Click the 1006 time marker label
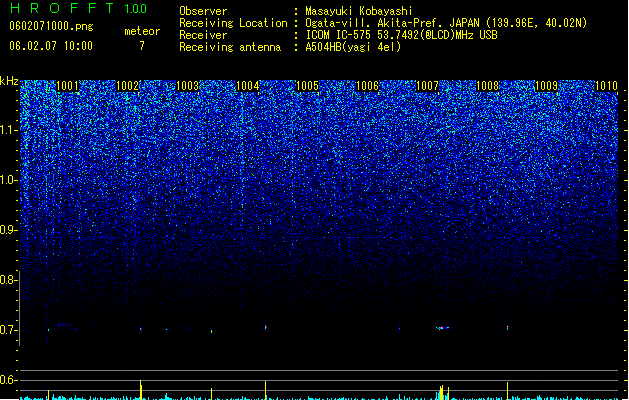 367,86
